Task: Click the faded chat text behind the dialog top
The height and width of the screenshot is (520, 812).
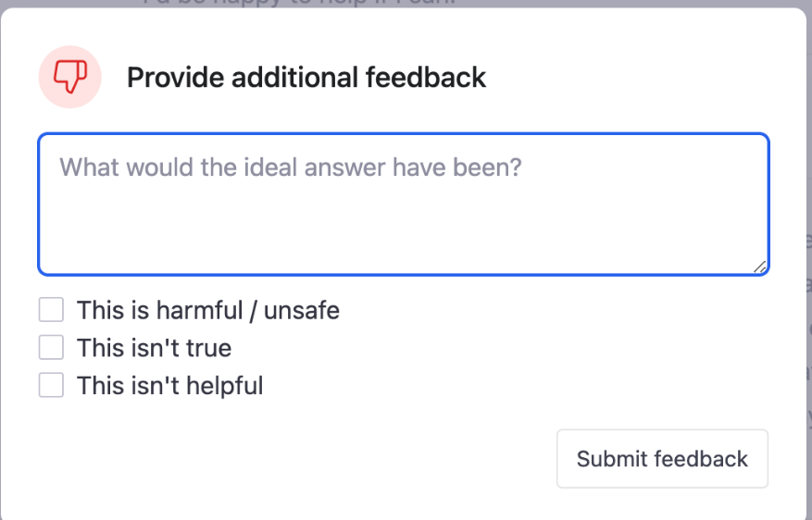Action: coord(299,3)
